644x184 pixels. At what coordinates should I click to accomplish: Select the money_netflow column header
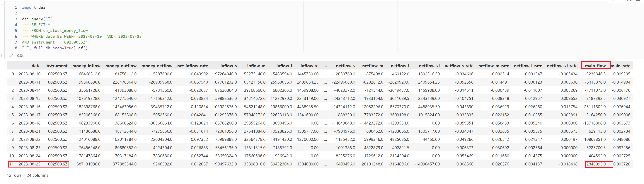click(x=156, y=66)
